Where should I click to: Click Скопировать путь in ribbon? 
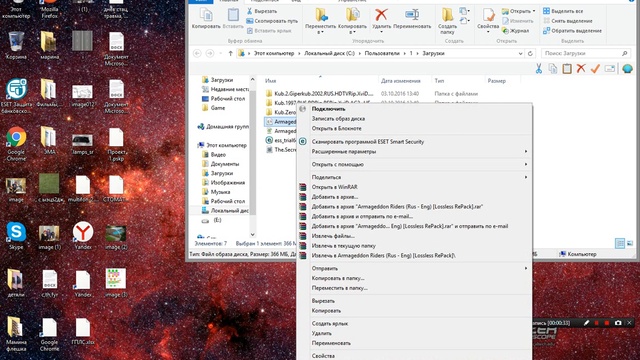point(272,21)
